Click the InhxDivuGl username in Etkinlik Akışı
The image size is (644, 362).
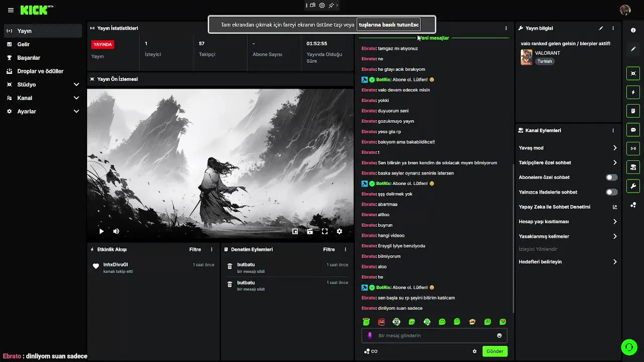116,264
